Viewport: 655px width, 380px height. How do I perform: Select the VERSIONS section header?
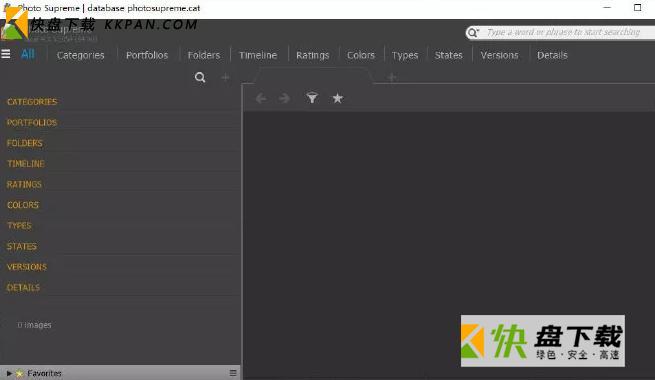(x=27, y=267)
